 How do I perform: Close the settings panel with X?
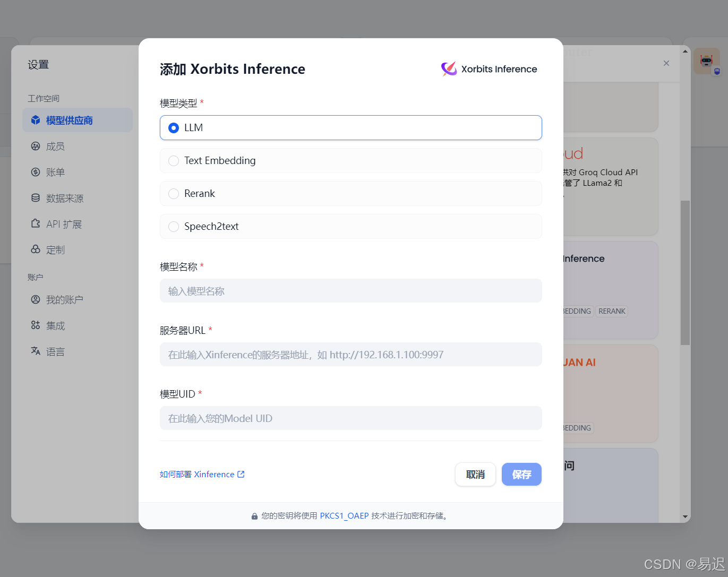coord(666,63)
